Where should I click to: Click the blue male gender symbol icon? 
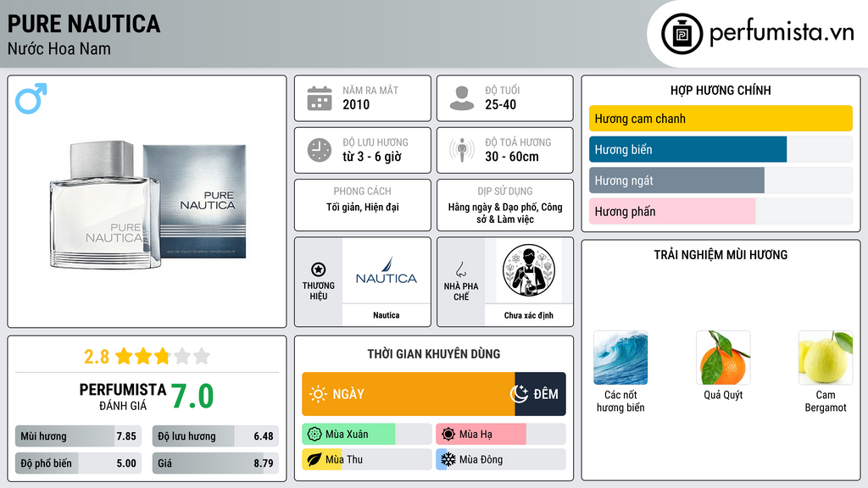(x=31, y=98)
